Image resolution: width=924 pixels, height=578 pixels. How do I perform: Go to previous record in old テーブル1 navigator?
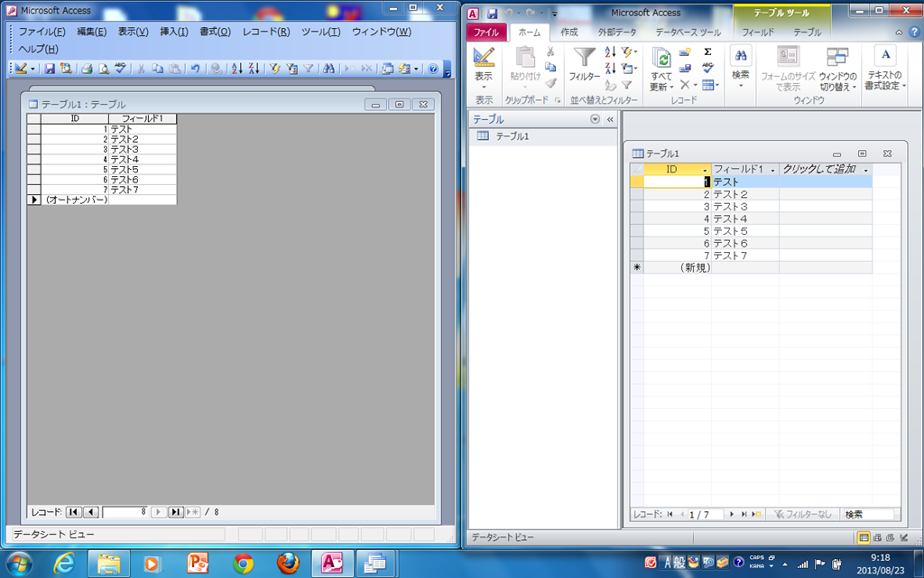(x=91, y=512)
